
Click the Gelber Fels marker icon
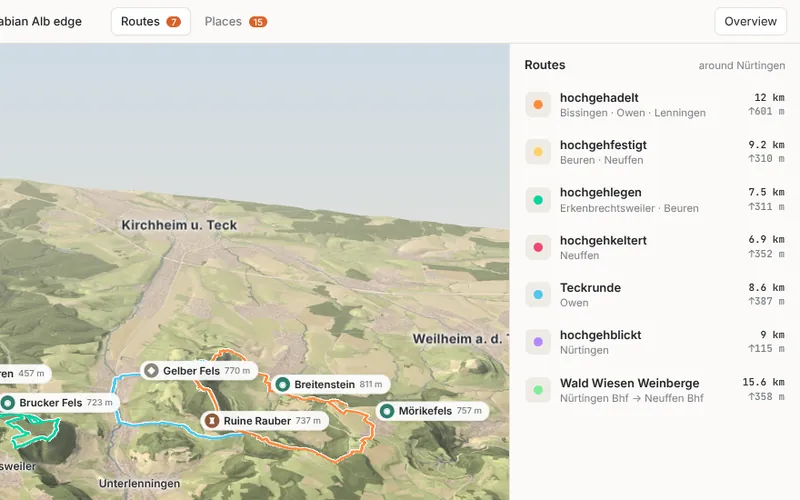click(151, 370)
